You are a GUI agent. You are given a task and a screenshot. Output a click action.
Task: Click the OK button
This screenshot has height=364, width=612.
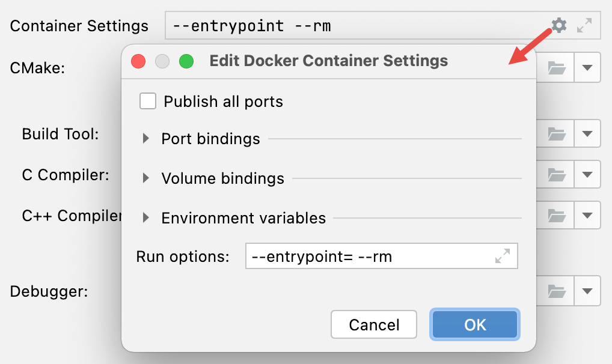pos(474,324)
